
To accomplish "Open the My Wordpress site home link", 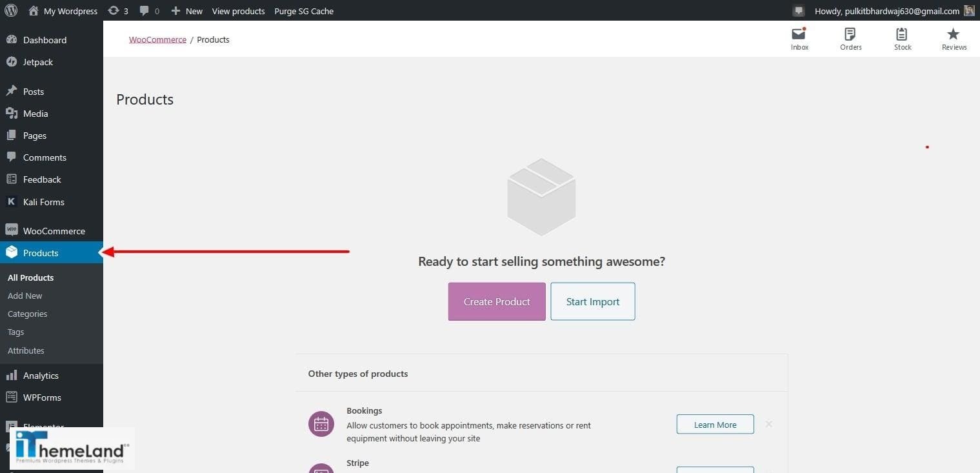I will point(63,11).
